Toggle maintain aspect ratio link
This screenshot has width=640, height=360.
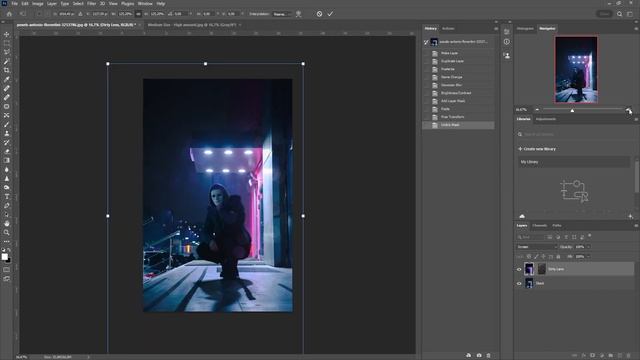[x=138, y=14]
